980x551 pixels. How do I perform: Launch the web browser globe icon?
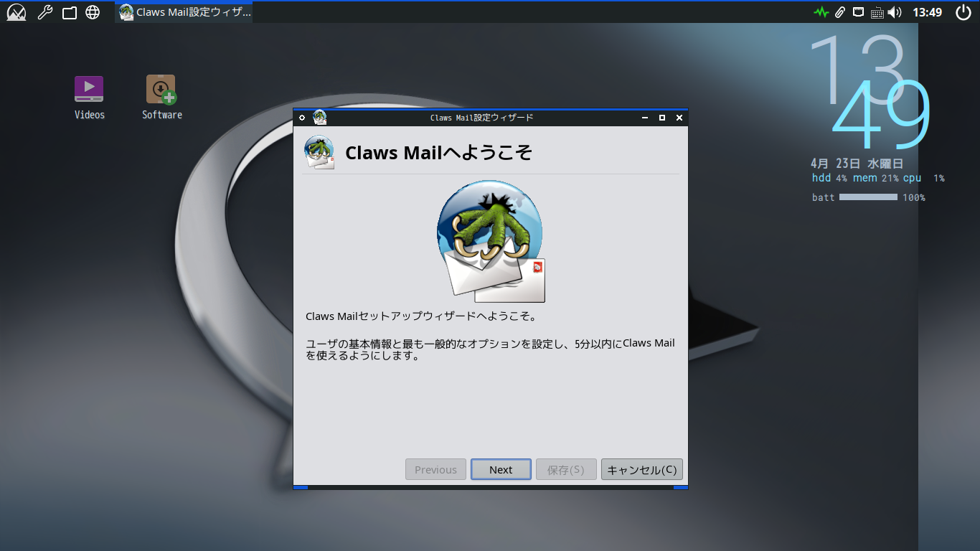point(93,12)
